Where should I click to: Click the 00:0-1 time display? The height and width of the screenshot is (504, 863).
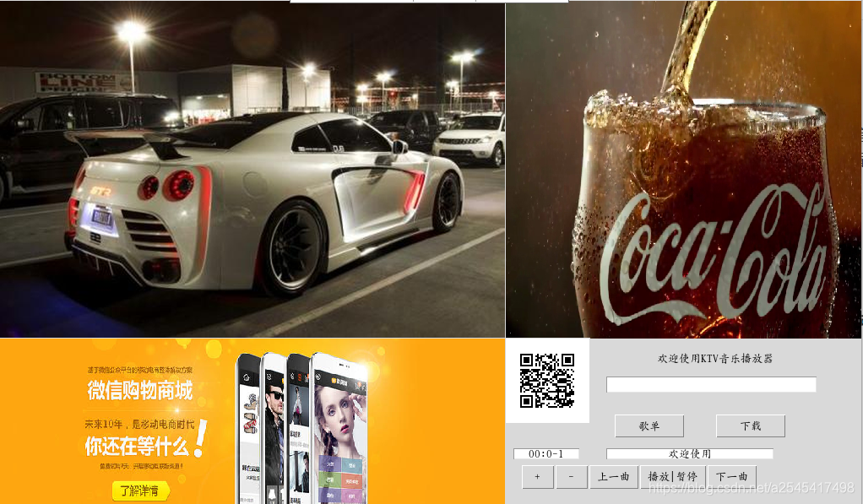[x=546, y=454]
